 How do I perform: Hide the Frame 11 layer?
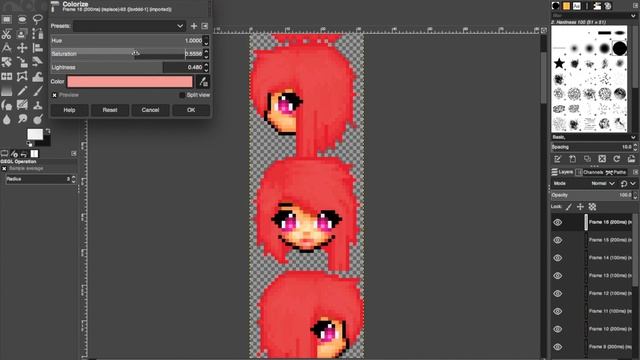(x=558, y=311)
